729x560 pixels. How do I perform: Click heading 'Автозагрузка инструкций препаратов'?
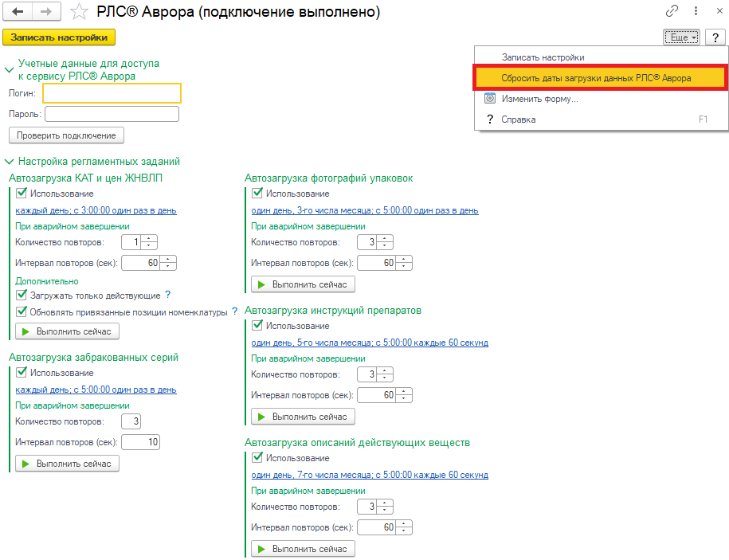(x=333, y=311)
